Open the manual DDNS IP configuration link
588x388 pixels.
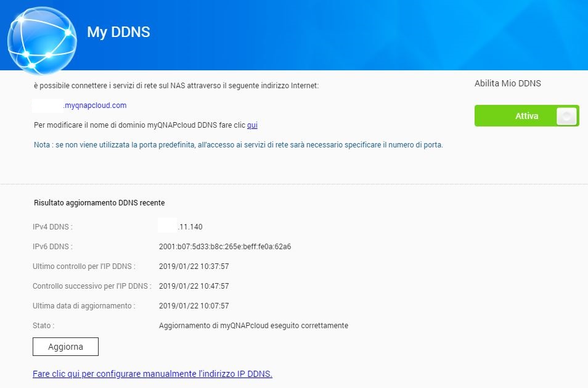[x=152, y=374]
